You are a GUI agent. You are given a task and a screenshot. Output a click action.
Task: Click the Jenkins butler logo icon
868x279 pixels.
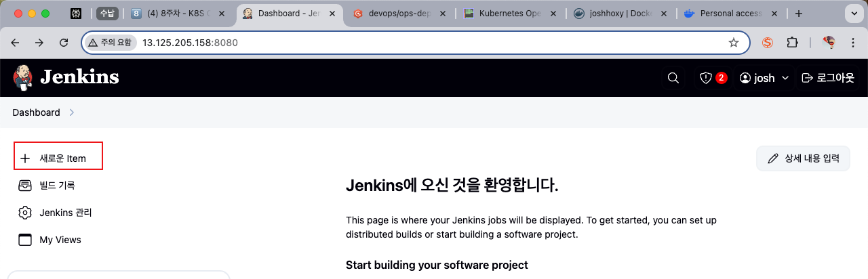[22, 77]
